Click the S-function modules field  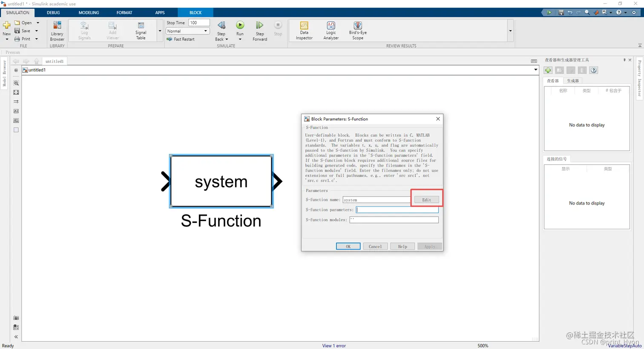coord(394,220)
